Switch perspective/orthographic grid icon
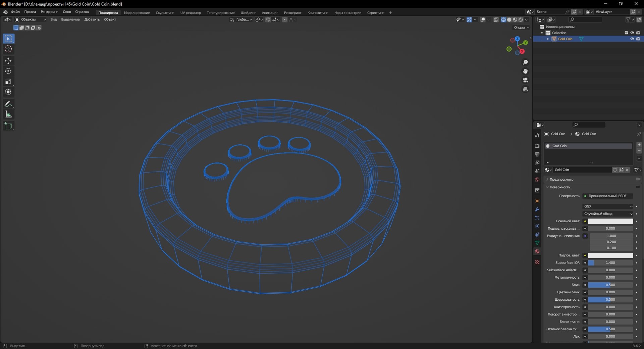This screenshot has width=644, height=349. (525, 89)
